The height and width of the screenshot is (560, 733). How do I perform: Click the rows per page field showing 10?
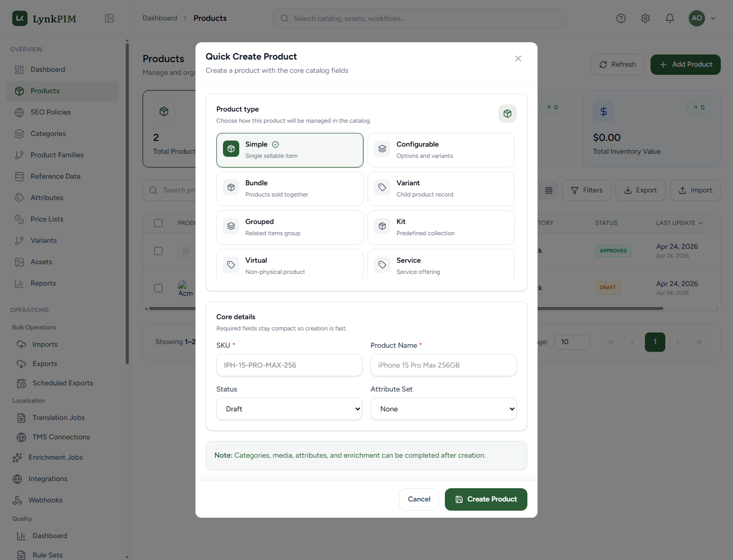pos(572,342)
